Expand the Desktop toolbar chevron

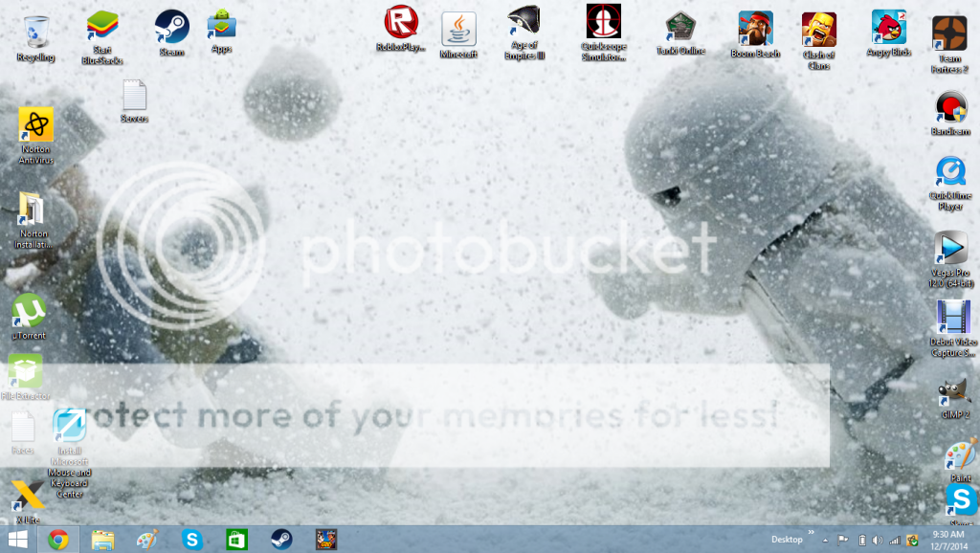812,532
